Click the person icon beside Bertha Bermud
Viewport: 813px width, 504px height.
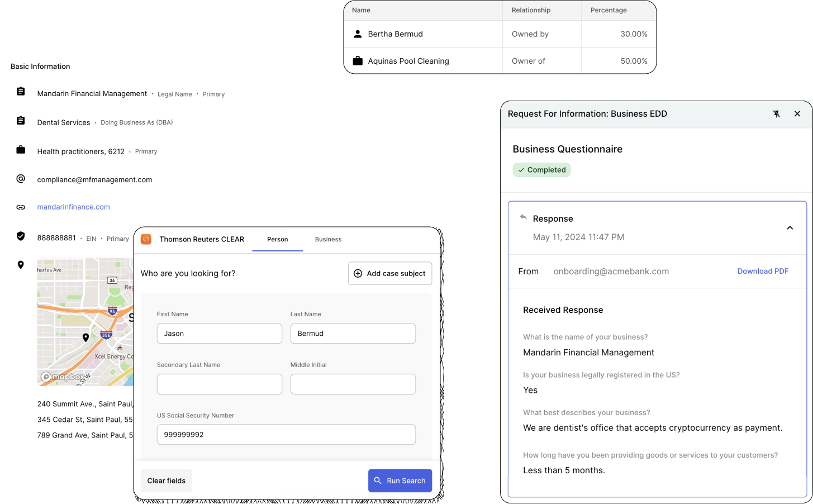point(358,34)
